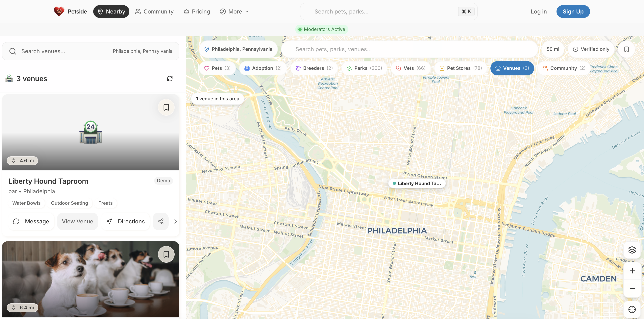
Task: Click the 6.4 mi distance badge
Action: (x=22, y=307)
